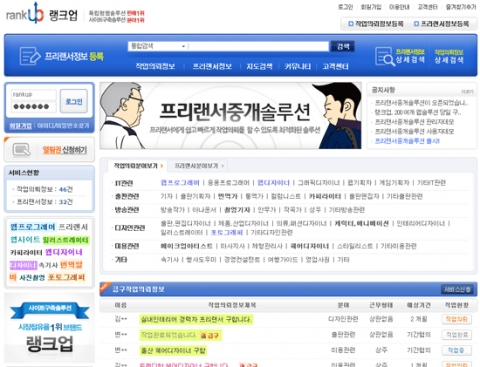Screen dimensions: 480x367
Task: Select 촬영기자 category link
Action: coord(237,210)
